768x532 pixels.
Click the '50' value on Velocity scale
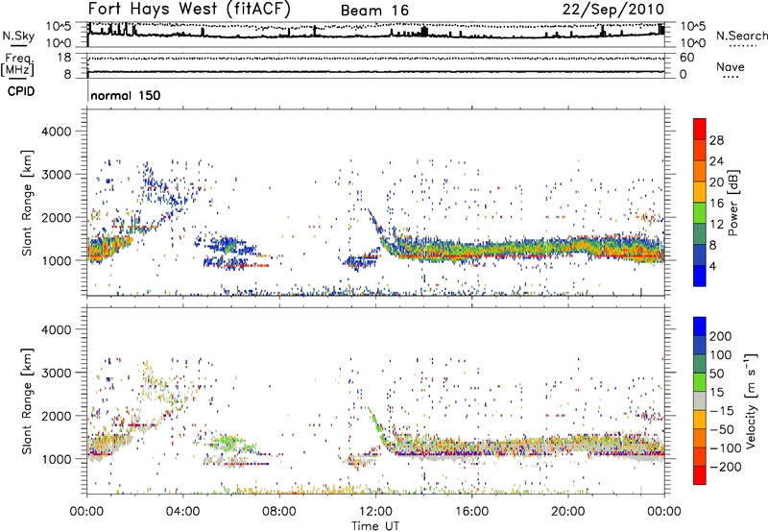[x=716, y=374]
